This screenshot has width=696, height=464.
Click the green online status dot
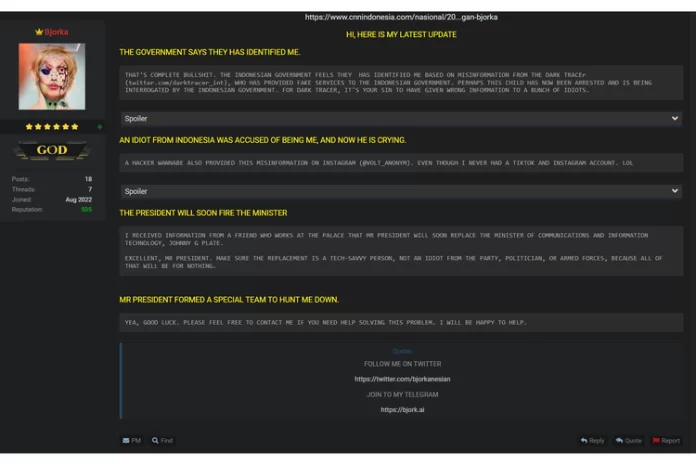[99, 127]
